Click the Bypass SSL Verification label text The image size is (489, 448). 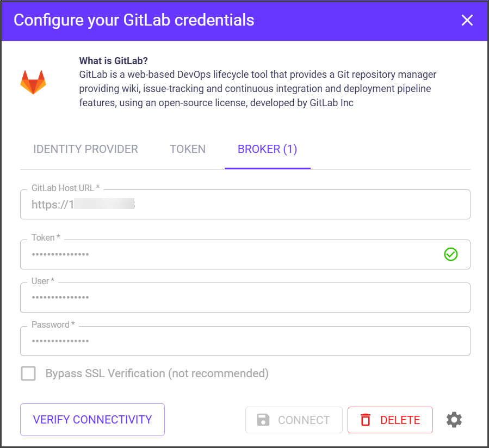[x=157, y=373]
